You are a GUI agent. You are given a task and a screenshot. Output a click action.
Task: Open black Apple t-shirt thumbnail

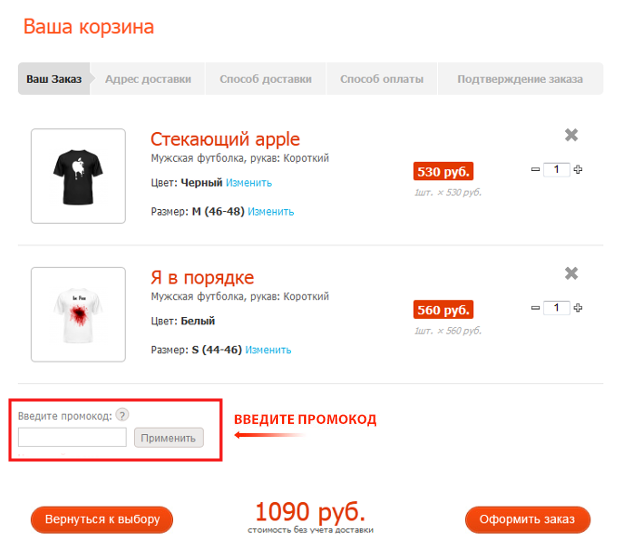tap(78, 176)
